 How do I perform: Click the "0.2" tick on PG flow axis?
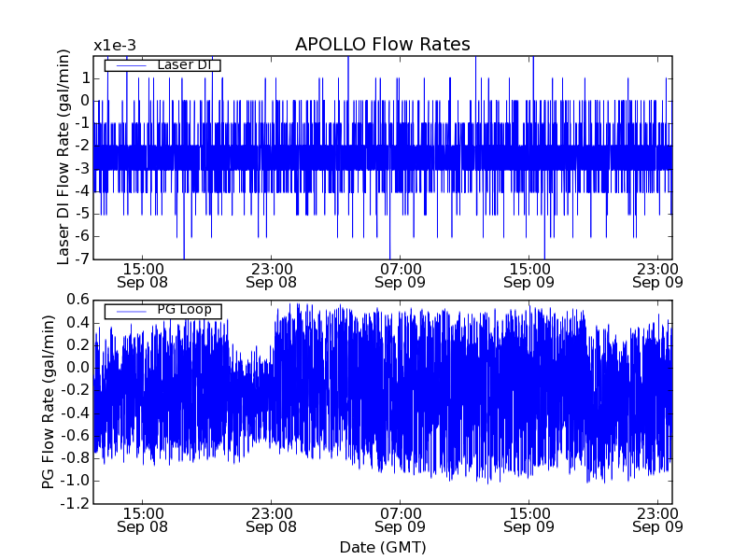78,344
